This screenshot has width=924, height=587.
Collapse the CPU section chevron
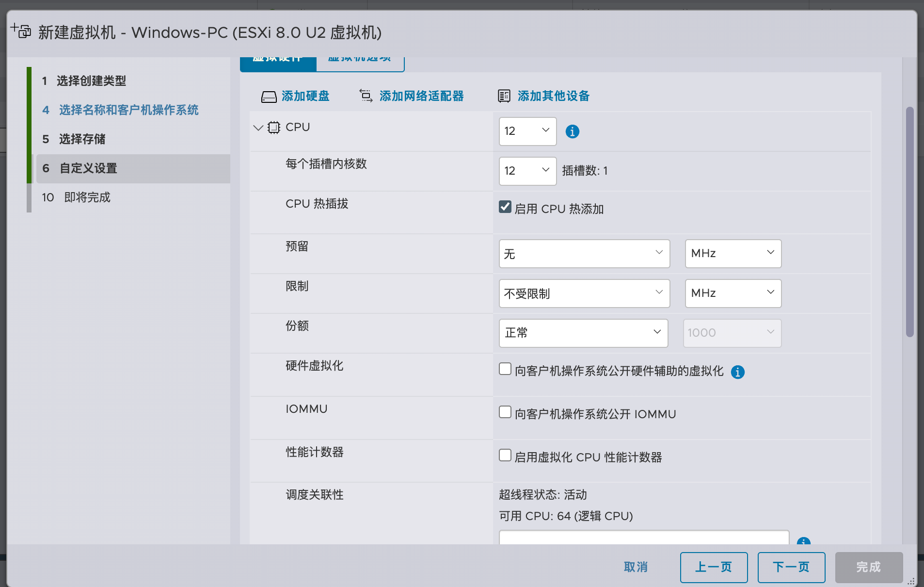click(258, 128)
